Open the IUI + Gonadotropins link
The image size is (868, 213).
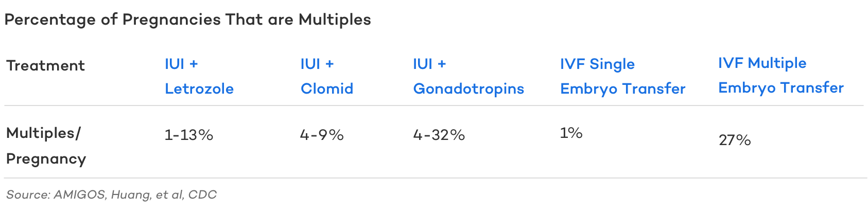[x=468, y=76]
